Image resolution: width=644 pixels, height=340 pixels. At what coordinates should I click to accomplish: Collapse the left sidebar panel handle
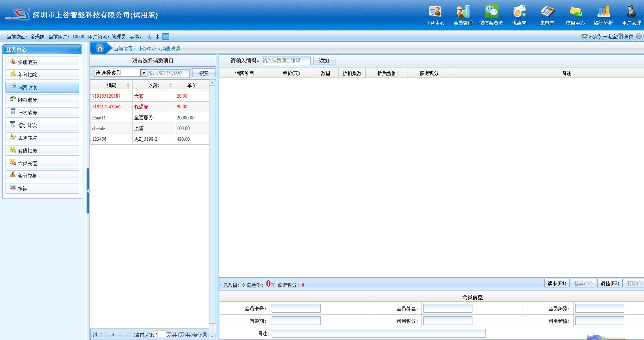[88, 191]
